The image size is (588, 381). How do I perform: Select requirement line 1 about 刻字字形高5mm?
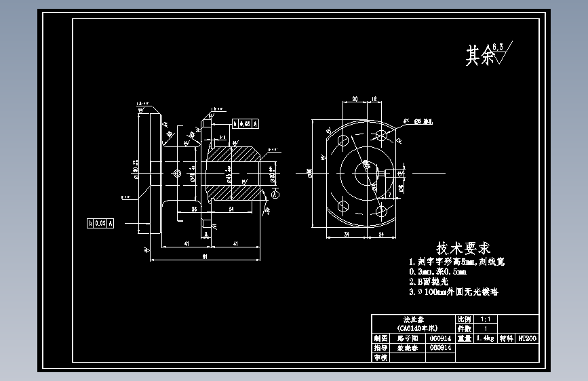456,262
